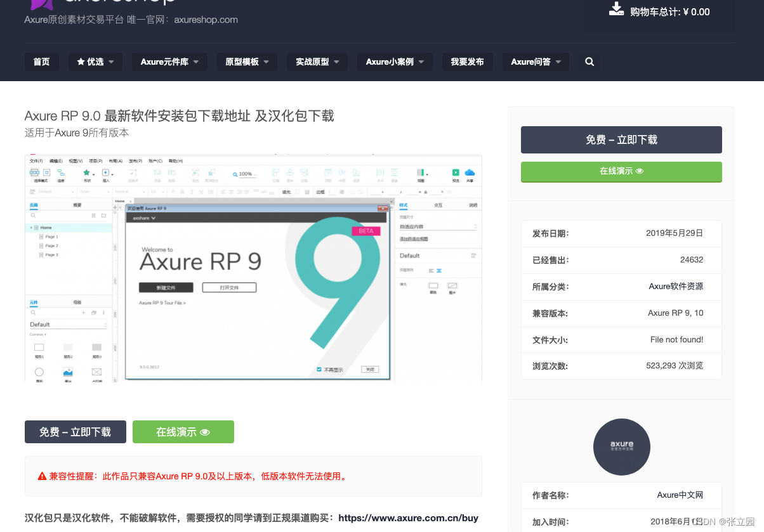Image resolution: width=764 pixels, height=532 pixels.
Task: Click the search magnifier icon in navigation
Action: [x=589, y=62]
